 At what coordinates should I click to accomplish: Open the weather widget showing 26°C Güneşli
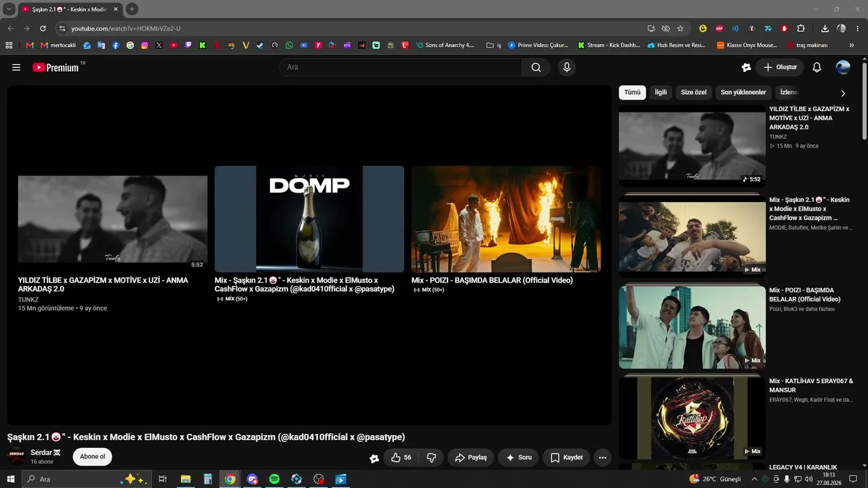[715, 479]
